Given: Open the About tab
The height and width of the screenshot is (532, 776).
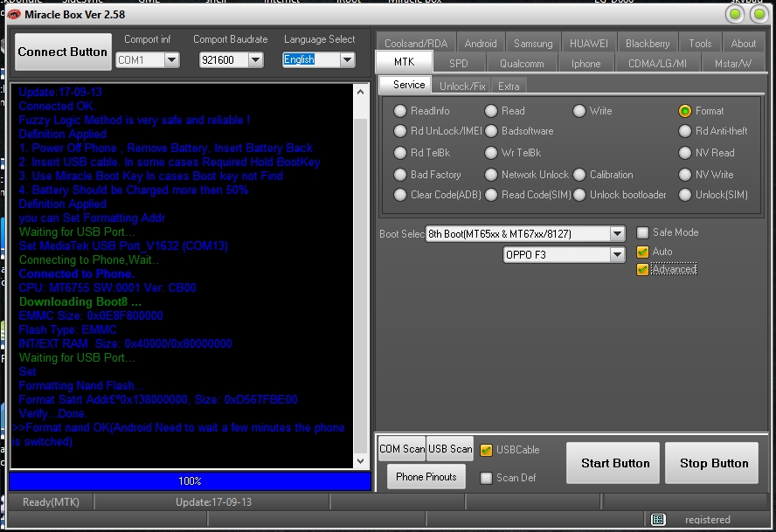Looking at the screenshot, I should [744, 43].
